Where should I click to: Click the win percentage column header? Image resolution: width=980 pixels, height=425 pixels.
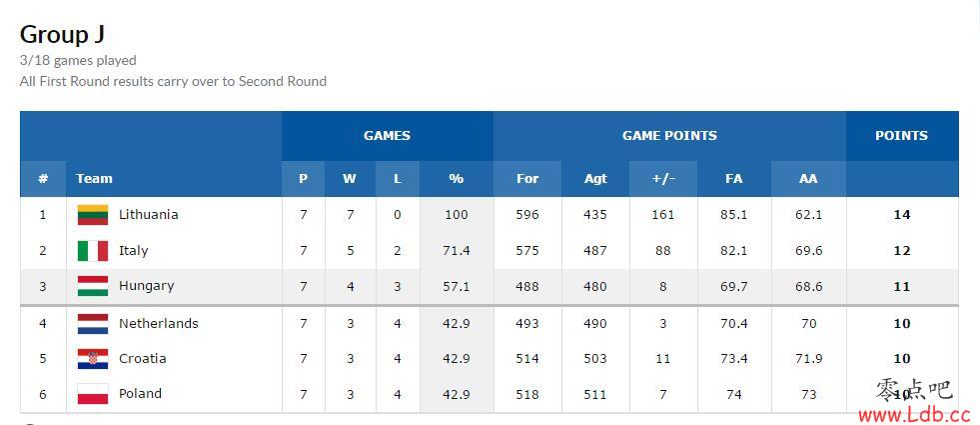(457, 179)
